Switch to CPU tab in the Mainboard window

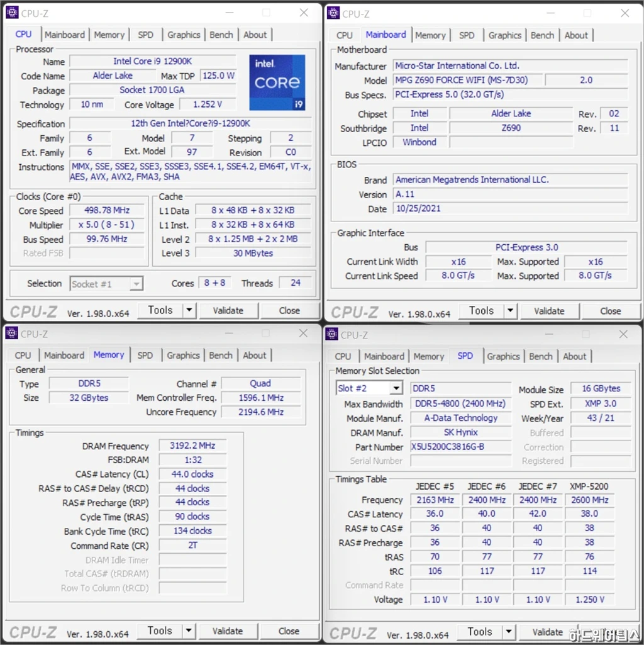[345, 35]
